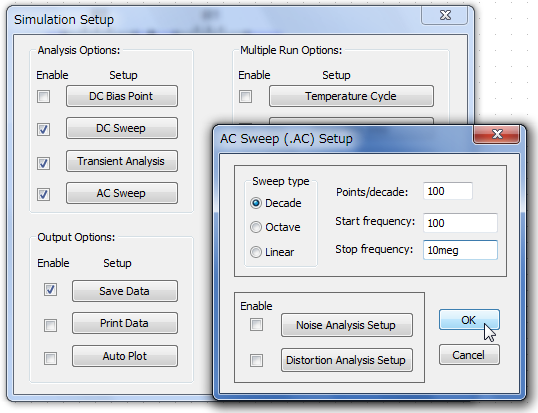
Task: Open the DC Sweep setup button
Action: [x=122, y=128]
